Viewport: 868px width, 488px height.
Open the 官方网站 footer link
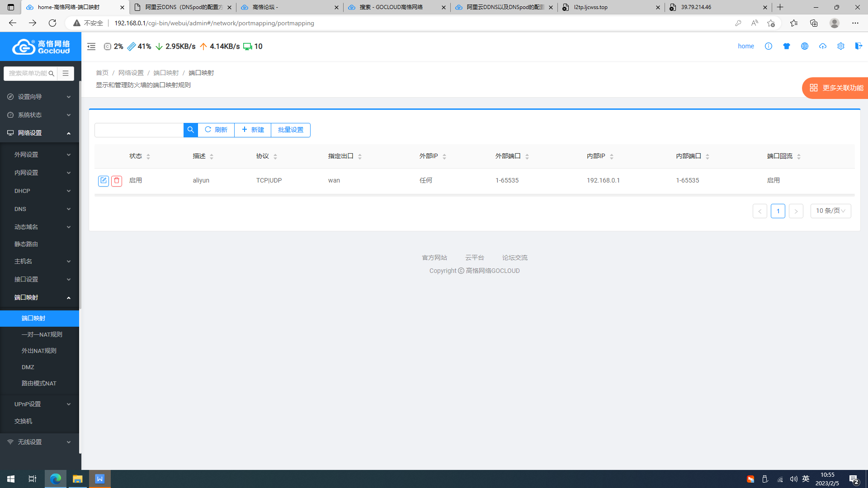[x=434, y=258]
